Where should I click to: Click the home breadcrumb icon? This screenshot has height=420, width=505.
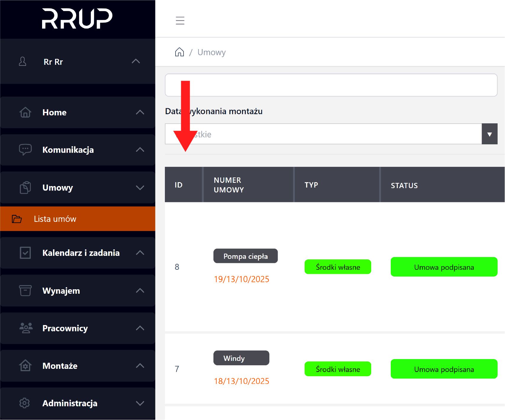point(179,52)
